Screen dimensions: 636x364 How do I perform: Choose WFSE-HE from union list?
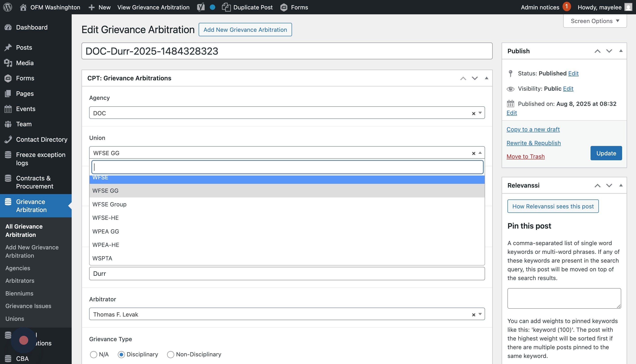[105, 218]
